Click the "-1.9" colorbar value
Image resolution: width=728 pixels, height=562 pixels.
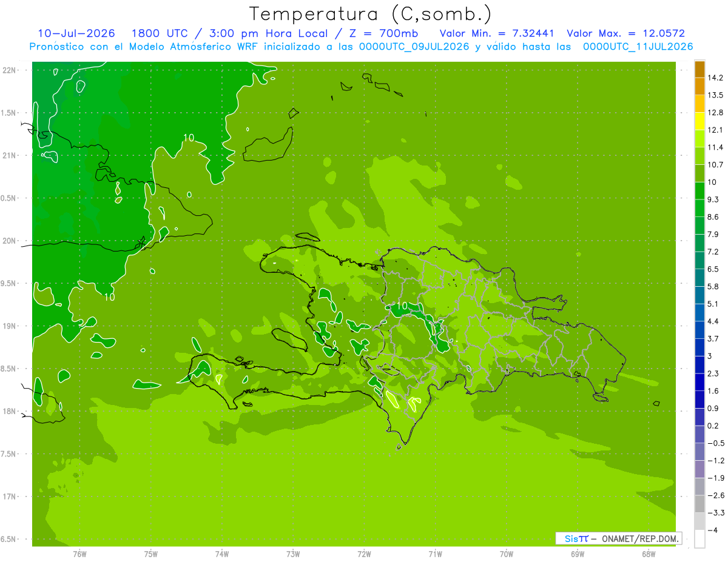[716, 478]
